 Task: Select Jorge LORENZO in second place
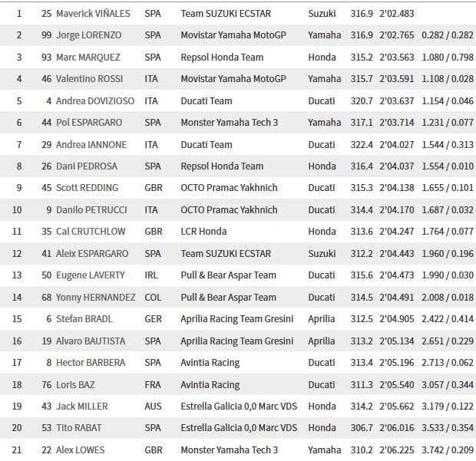89,35
